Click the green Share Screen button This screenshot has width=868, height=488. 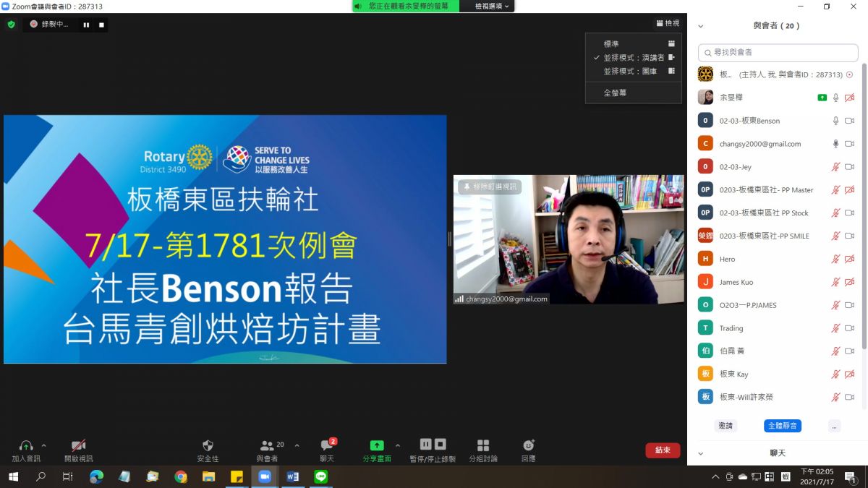coord(377,450)
